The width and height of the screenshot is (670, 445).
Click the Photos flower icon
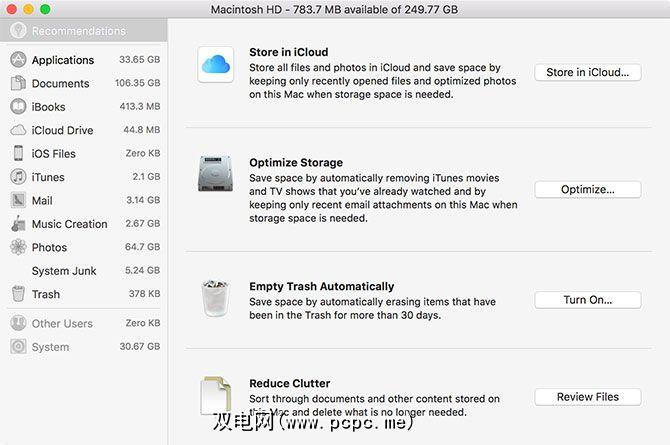click(x=18, y=247)
